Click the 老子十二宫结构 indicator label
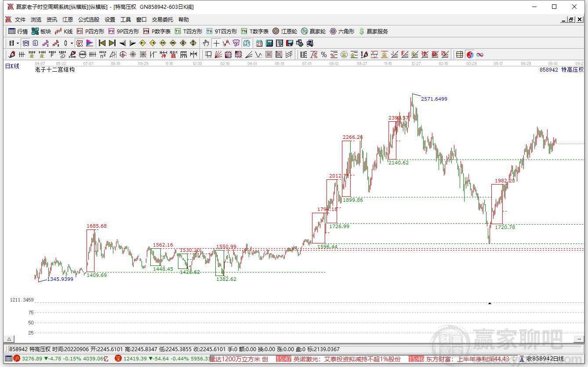The width and height of the screenshot is (588, 367). tap(55, 69)
